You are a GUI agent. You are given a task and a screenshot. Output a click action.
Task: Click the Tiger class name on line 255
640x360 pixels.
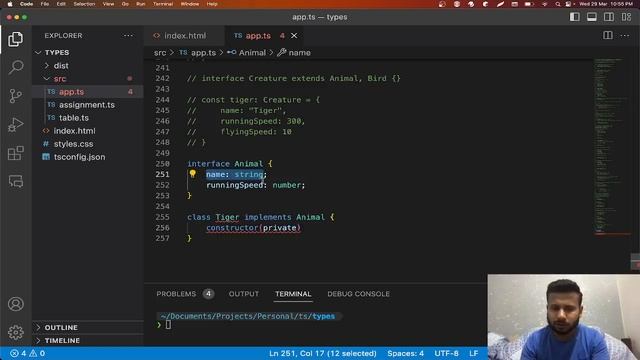tap(227, 217)
